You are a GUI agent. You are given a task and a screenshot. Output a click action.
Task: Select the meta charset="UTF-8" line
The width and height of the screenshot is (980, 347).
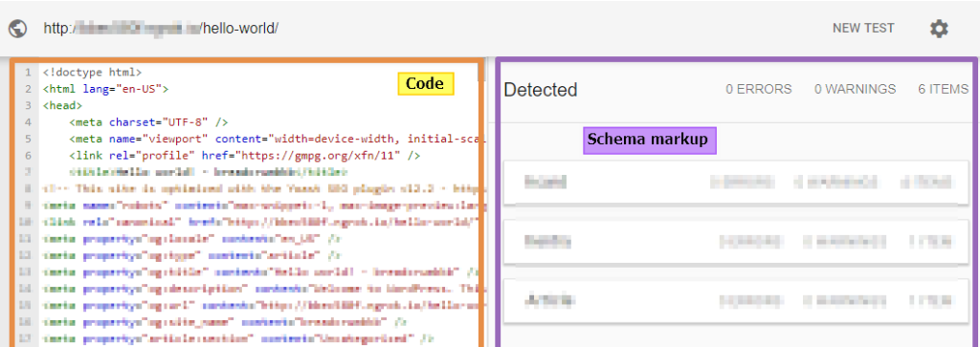coord(148,122)
